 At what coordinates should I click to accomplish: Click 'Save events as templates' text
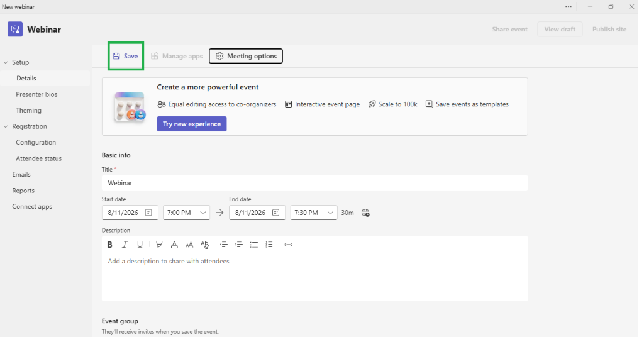point(472,104)
